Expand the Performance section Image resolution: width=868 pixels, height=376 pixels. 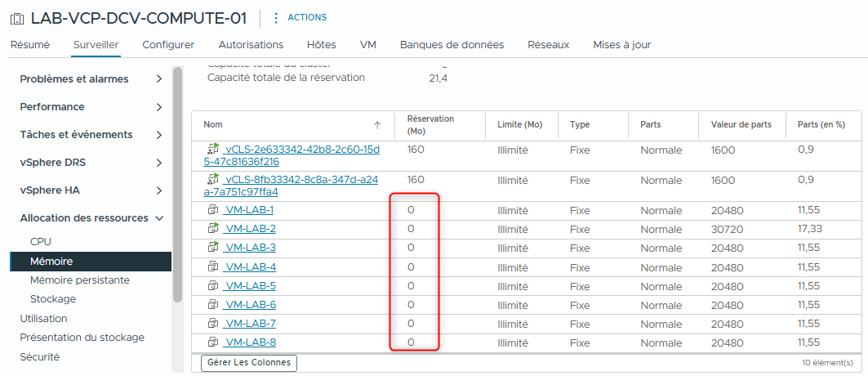[x=159, y=107]
